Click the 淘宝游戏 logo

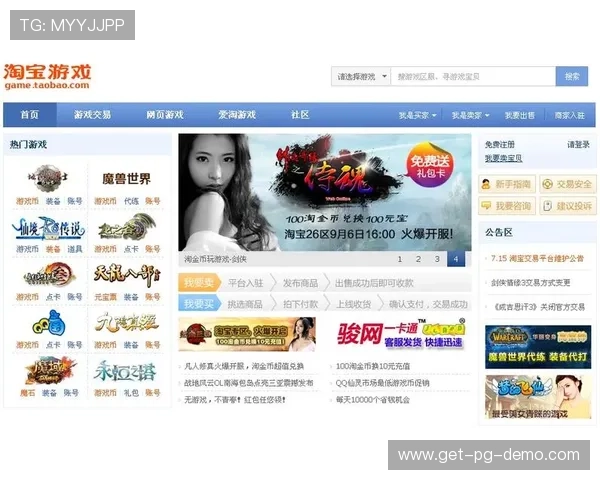point(47,77)
